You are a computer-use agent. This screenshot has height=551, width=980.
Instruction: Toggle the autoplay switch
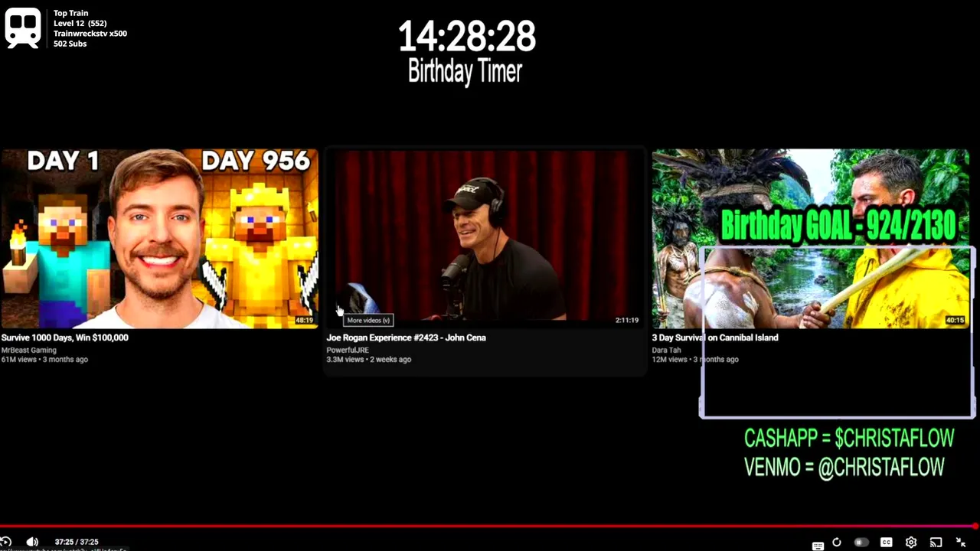(861, 543)
